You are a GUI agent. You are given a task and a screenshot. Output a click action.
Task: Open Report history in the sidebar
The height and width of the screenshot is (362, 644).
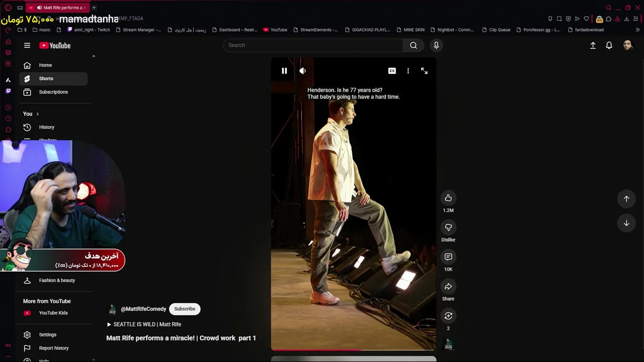(53, 348)
